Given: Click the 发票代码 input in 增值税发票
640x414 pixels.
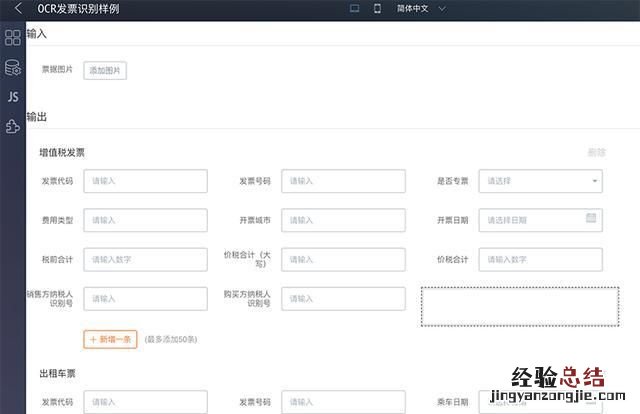Looking at the screenshot, I should click(x=145, y=181).
